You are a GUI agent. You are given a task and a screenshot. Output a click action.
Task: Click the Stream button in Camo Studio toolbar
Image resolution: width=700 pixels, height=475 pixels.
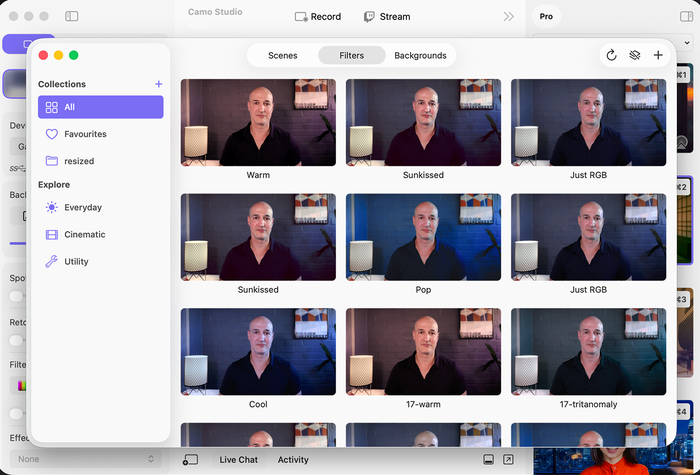pos(387,17)
